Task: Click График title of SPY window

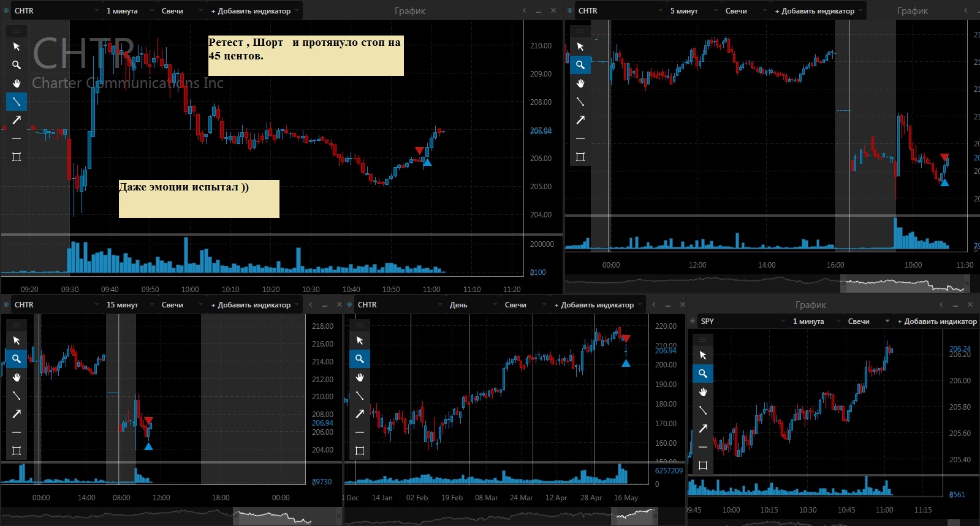Action: pyautogui.click(x=811, y=305)
